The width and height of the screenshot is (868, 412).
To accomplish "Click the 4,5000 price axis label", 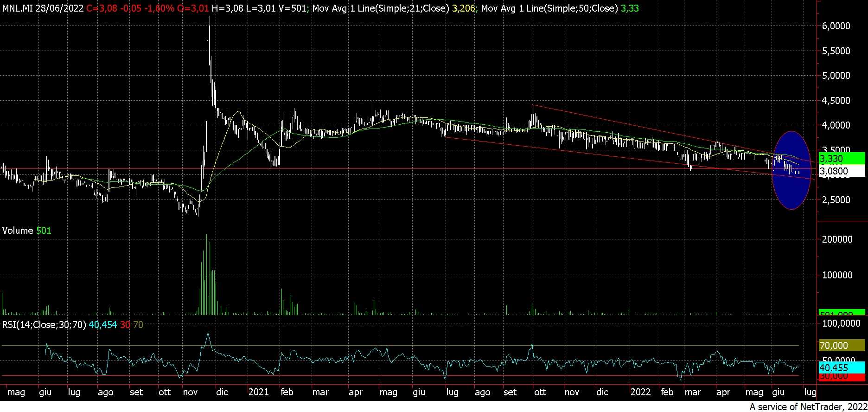I will pos(836,101).
